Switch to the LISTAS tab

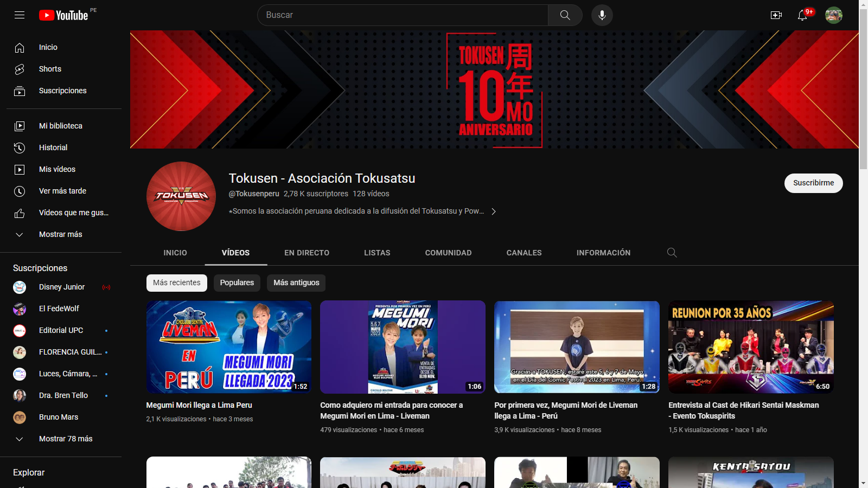377,253
